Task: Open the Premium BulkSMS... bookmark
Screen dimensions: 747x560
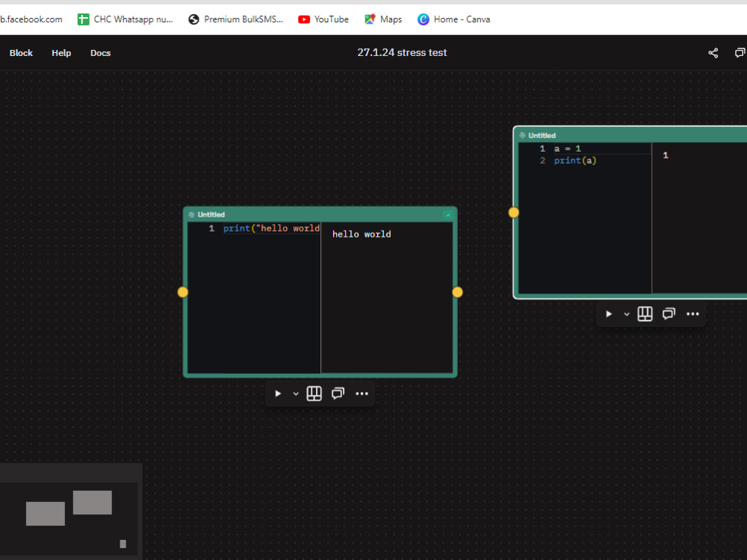Action: pyautogui.click(x=236, y=19)
